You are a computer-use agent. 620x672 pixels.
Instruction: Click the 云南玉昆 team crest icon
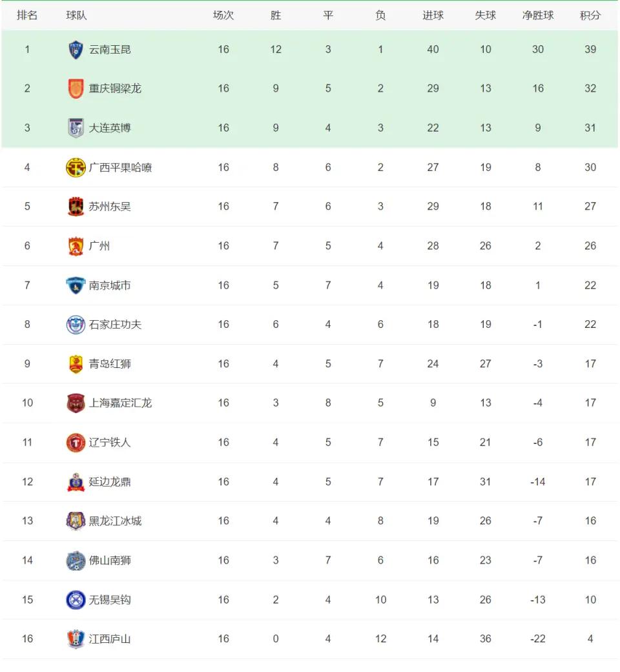[76, 49]
